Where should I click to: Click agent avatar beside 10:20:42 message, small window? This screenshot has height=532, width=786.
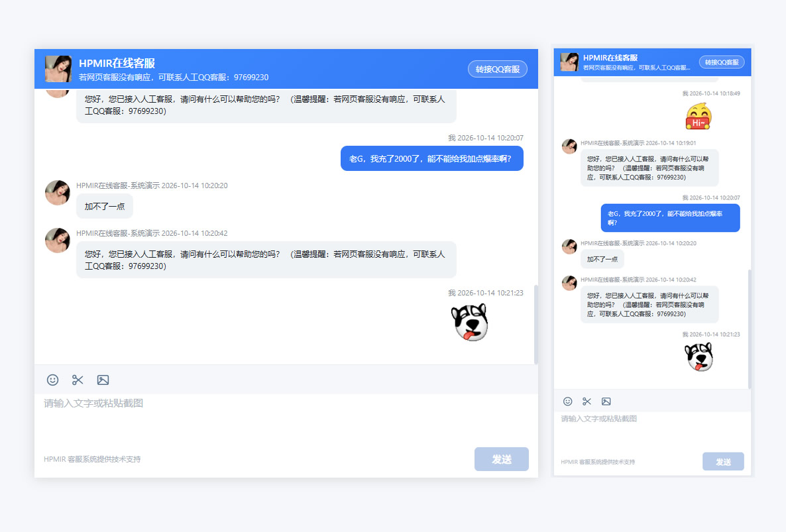569,283
